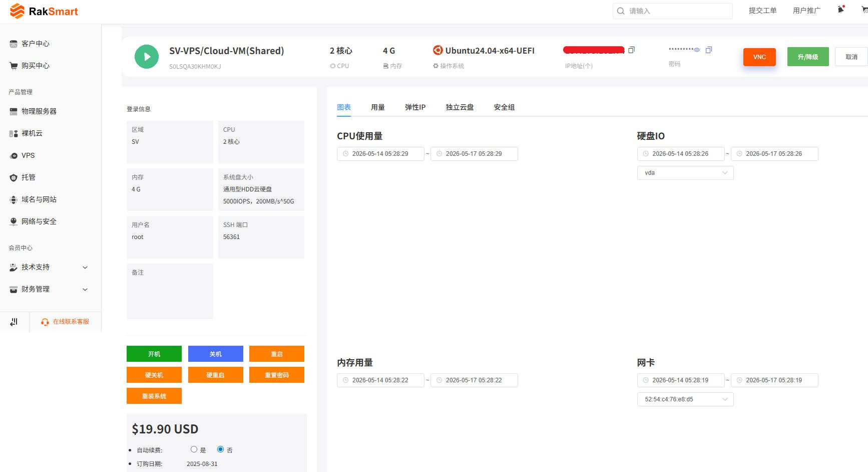Switch to the 图表 tab
Image resolution: width=868 pixels, height=472 pixels.
pyautogui.click(x=344, y=107)
